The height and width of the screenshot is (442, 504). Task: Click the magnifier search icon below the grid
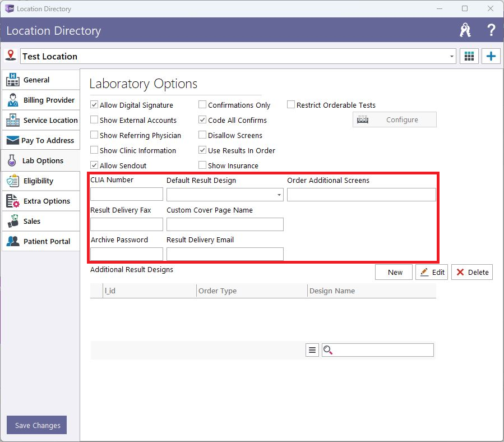pyautogui.click(x=328, y=350)
